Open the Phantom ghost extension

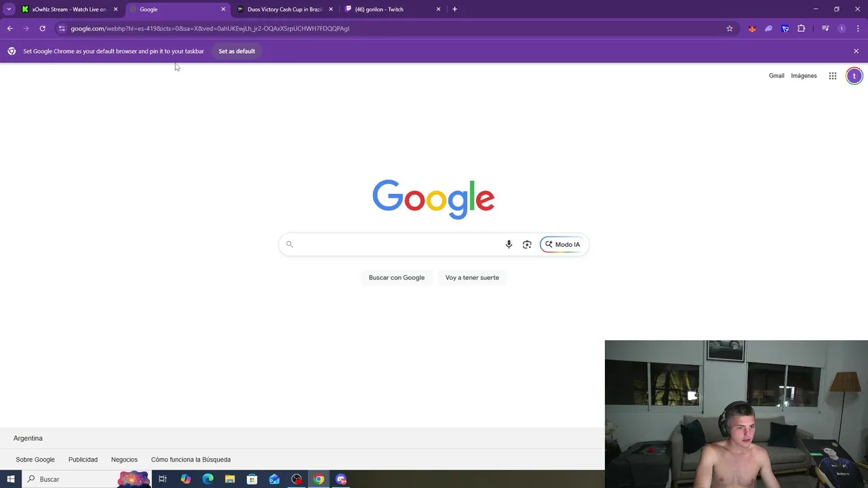point(768,28)
